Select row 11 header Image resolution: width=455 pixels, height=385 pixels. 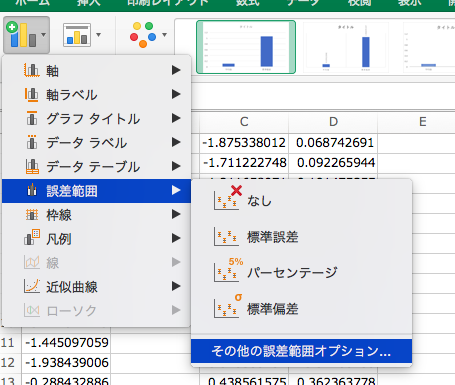(x=11, y=343)
